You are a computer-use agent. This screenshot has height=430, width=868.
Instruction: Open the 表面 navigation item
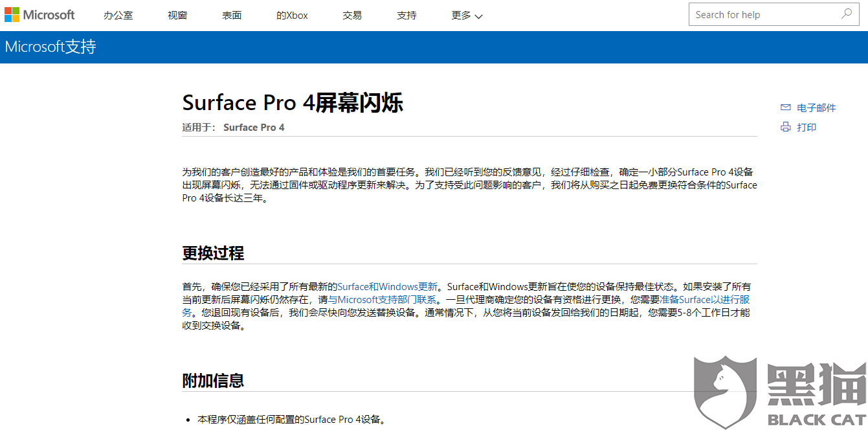pos(231,15)
